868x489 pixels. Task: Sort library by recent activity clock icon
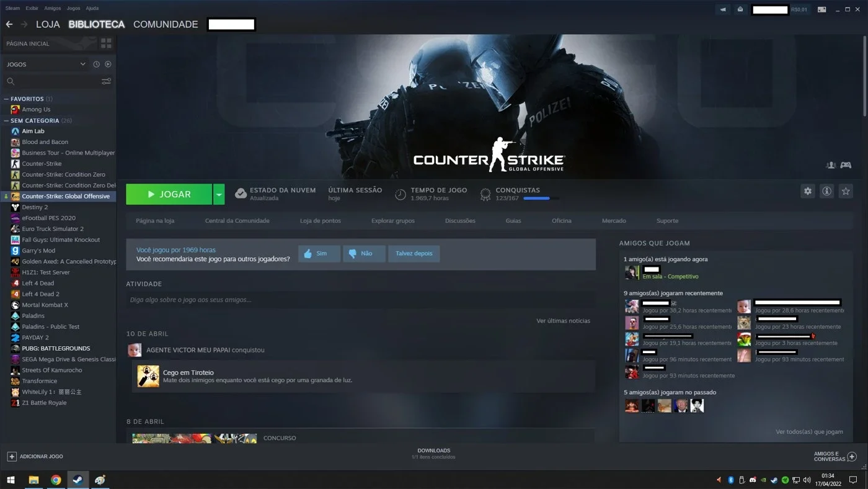(x=96, y=65)
